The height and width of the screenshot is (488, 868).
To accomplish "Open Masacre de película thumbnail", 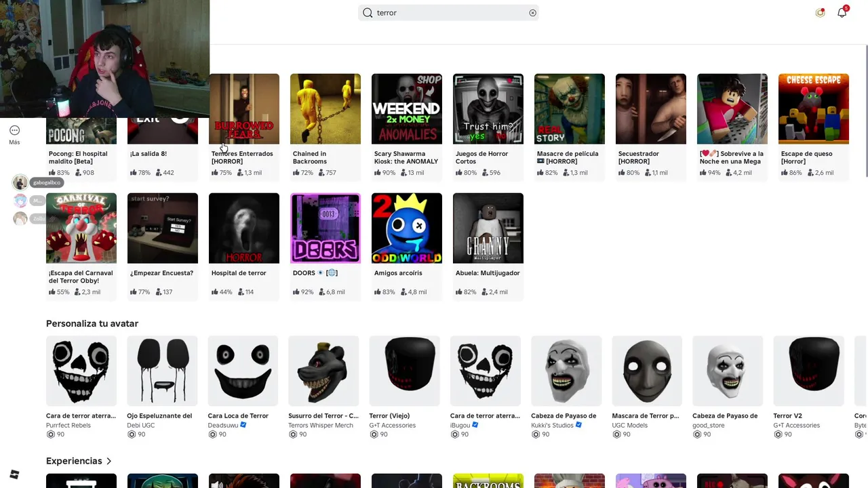I will 570,108.
